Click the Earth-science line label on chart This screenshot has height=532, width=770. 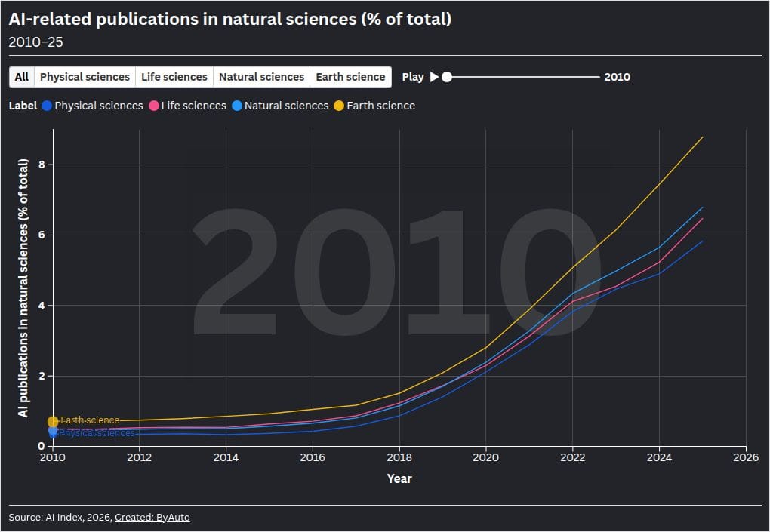(x=90, y=420)
